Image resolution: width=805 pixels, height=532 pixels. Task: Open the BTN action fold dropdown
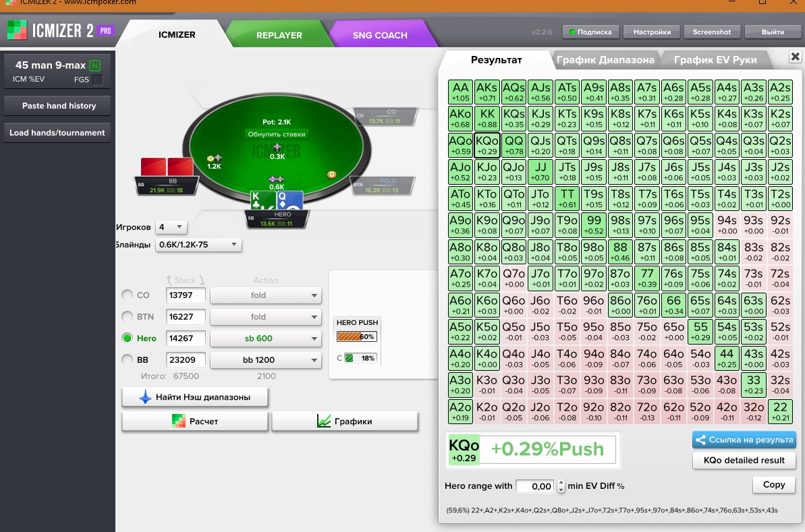tap(265, 317)
